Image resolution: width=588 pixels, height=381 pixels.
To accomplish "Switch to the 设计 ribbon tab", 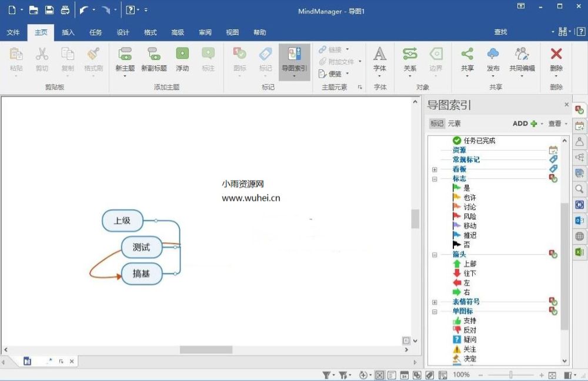I will tap(123, 32).
